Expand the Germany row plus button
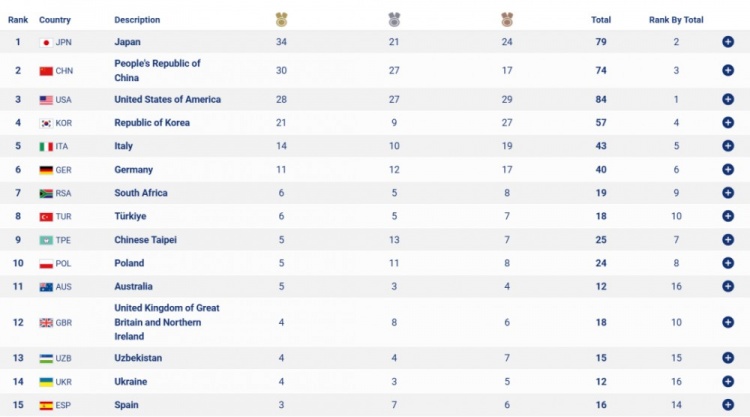The width and height of the screenshot is (750, 417). pyautogui.click(x=728, y=170)
